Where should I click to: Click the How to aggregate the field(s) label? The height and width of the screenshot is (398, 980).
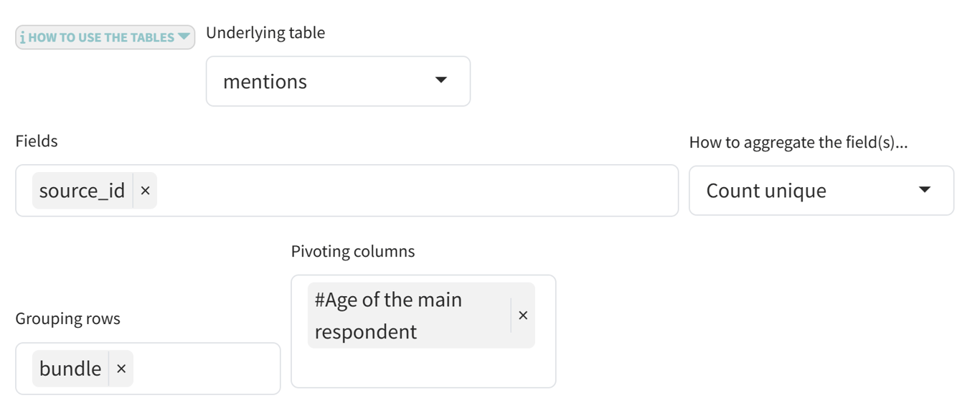(798, 143)
